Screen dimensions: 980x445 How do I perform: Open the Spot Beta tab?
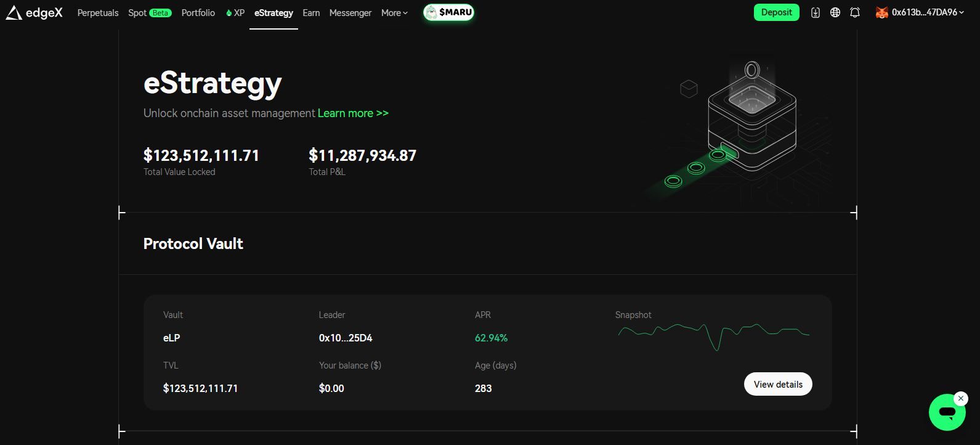tap(150, 12)
